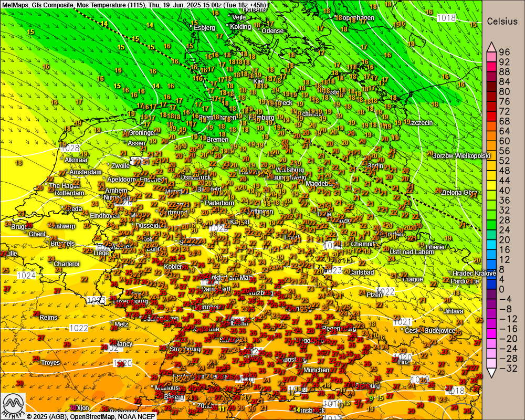Screen dimensions: 525x420
Task: Click the Celsius legend heading
Action: point(503,22)
